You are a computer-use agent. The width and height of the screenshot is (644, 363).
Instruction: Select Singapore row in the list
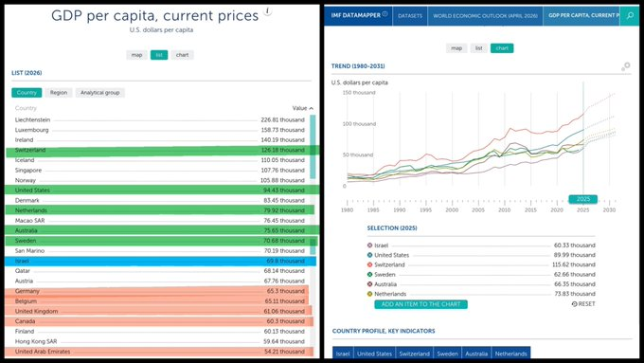click(x=160, y=171)
